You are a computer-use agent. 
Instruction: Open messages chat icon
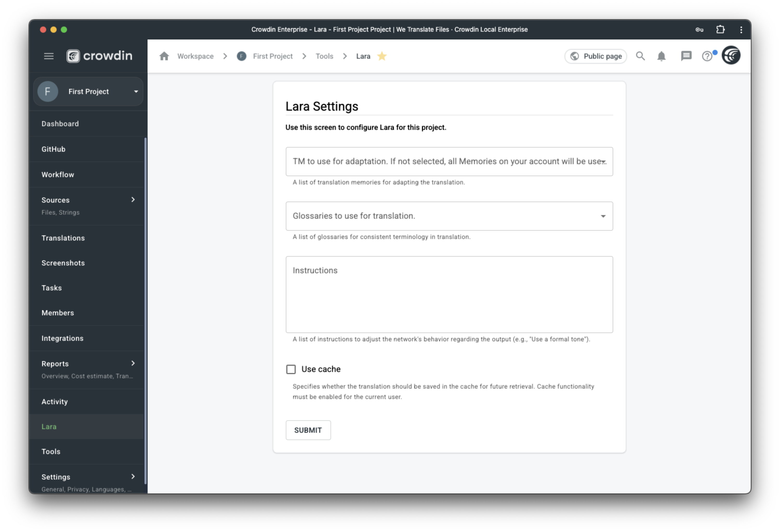click(686, 56)
